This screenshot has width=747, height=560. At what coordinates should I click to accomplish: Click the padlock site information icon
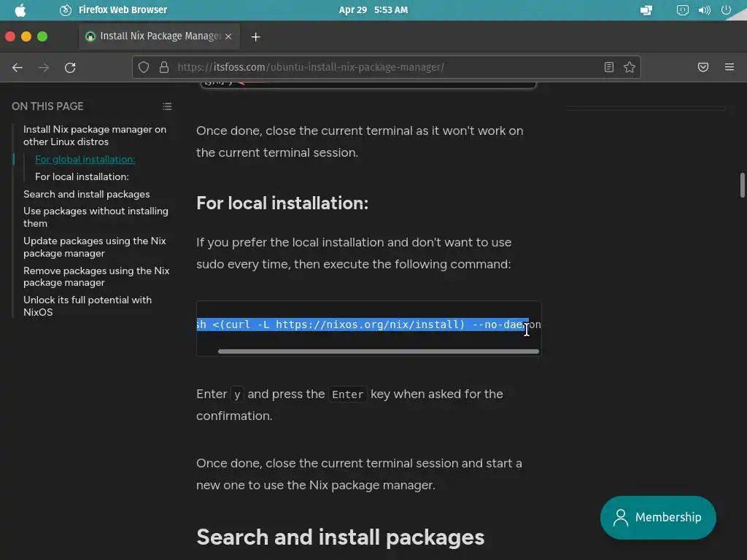164,67
